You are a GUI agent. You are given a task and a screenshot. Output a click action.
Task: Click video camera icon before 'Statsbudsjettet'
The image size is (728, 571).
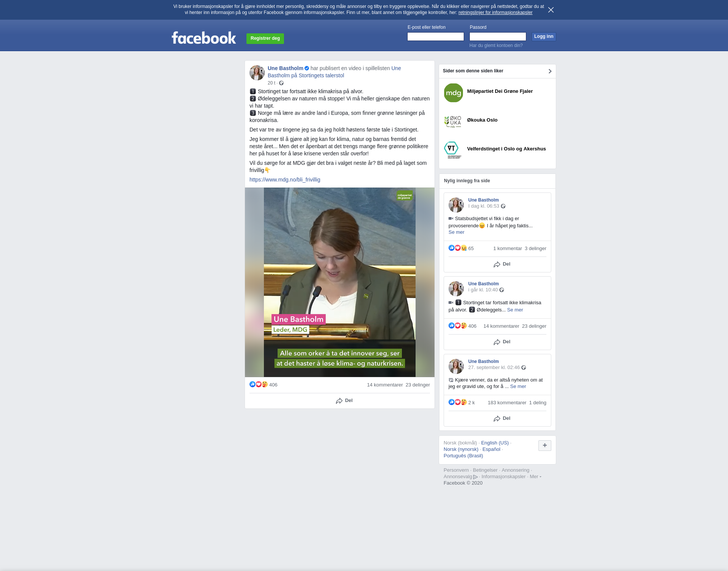(451, 219)
